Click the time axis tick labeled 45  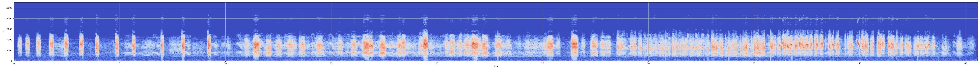[x=966, y=63]
